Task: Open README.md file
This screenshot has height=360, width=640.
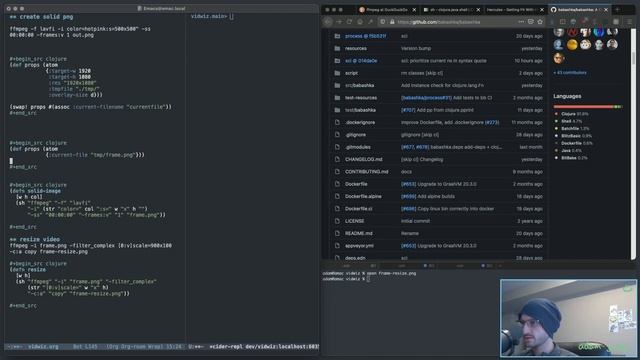Action: 358,233
